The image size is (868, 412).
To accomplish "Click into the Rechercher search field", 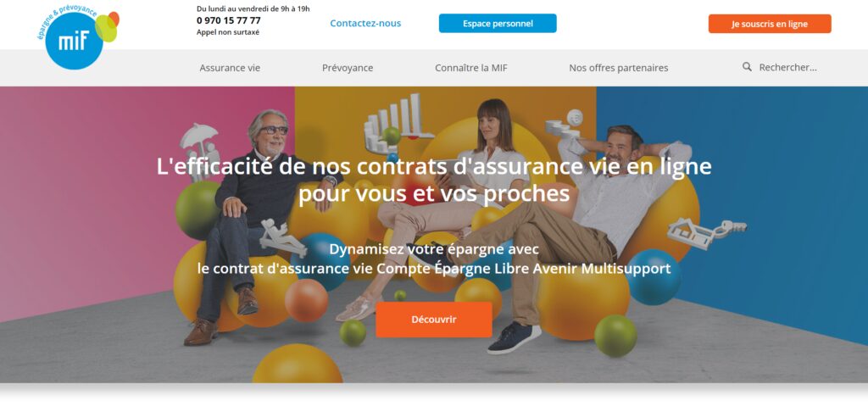I will click(x=787, y=68).
